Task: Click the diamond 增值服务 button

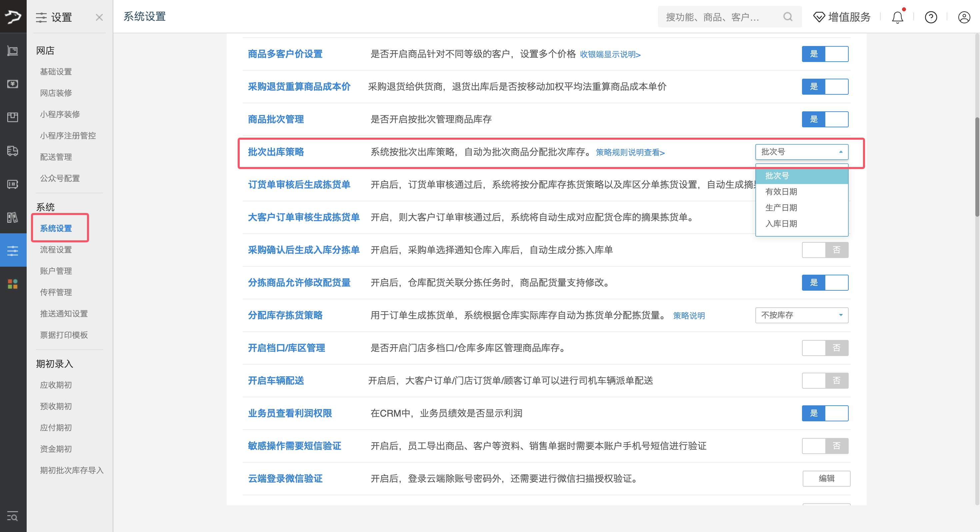Action: [842, 17]
